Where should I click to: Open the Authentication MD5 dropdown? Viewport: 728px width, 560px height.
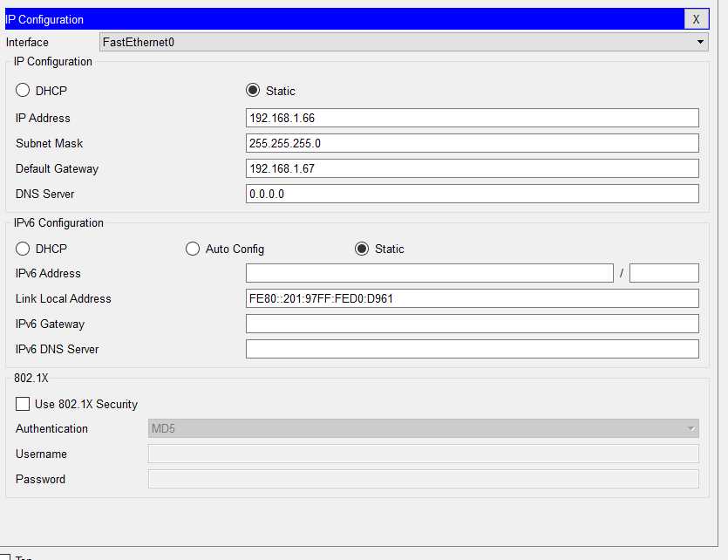point(424,428)
